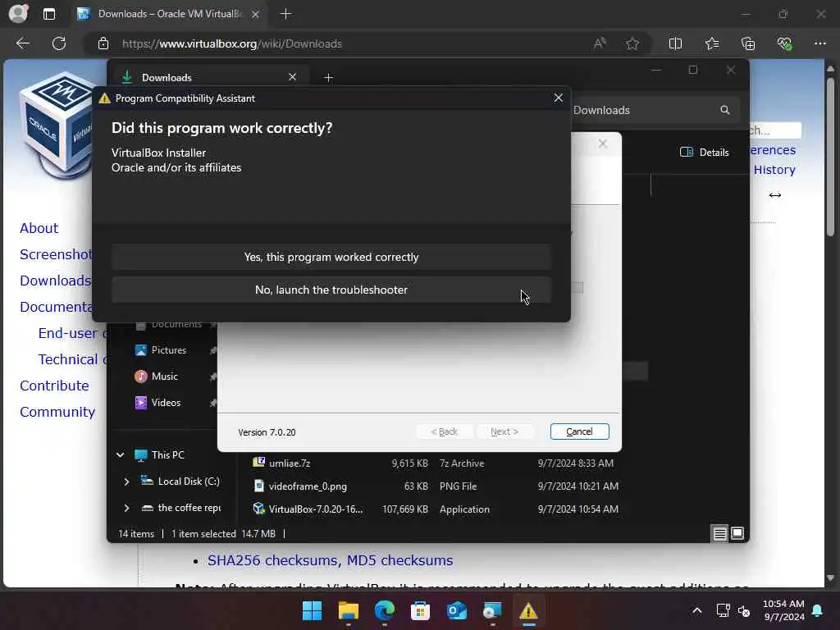The image size is (840, 630).
Task: Close the VirtualBox installer window
Action: (x=603, y=144)
